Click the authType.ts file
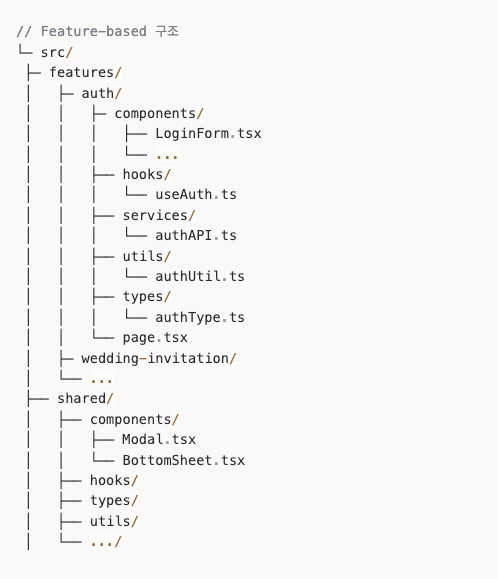The height and width of the screenshot is (579, 498). pos(200,317)
